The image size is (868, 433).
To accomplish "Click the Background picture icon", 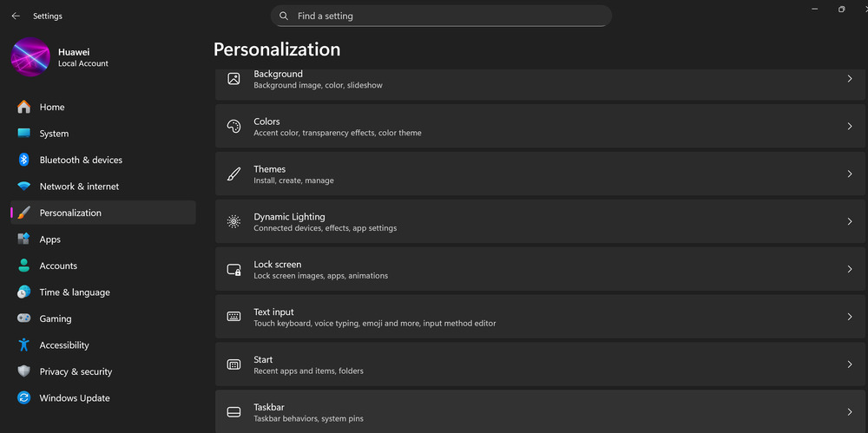I will [x=233, y=79].
